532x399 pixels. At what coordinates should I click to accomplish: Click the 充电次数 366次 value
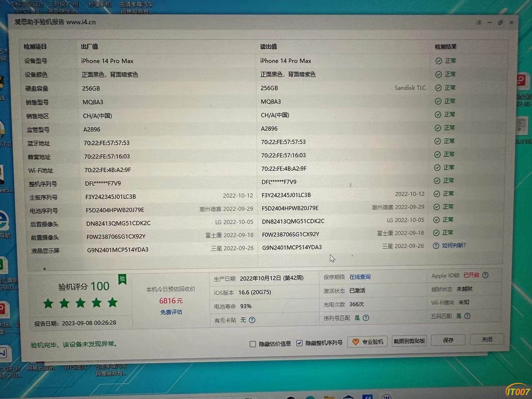click(x=356, y=304)
